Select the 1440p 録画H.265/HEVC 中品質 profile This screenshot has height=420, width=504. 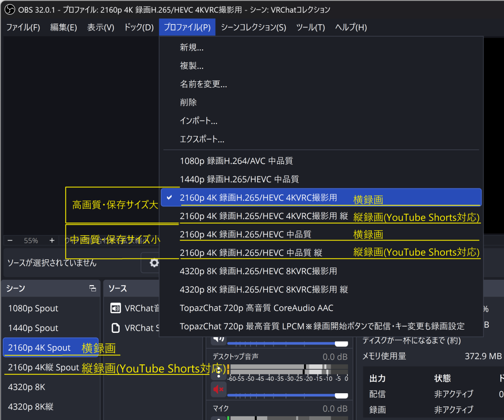click(239, 179)
